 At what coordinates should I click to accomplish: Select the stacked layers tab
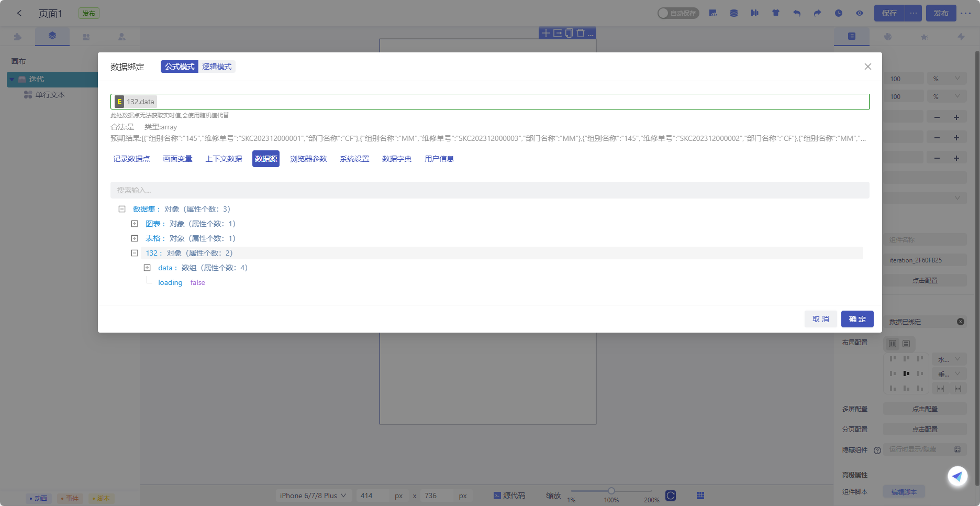pos(52,36)
